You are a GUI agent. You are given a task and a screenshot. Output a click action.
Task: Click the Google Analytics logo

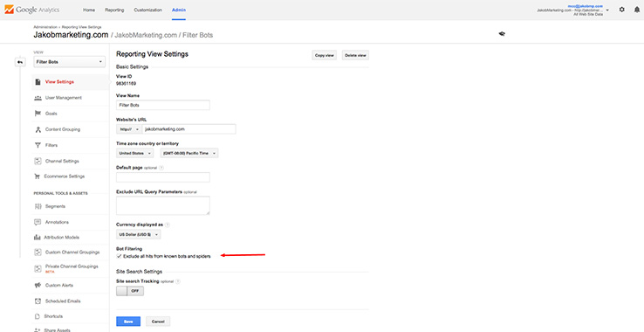[32, 10]
